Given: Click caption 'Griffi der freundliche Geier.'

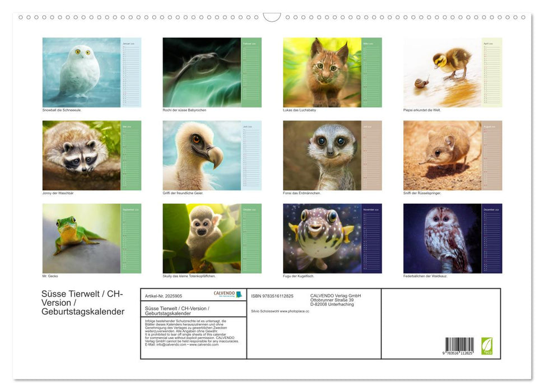Looking at the screenshot, I should [183, 193].
